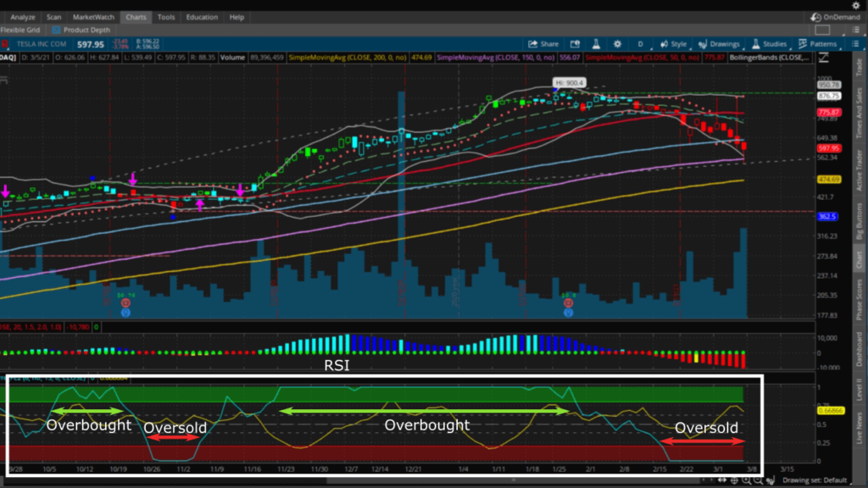Open the Dashboard sidebar tab

pyautogui.click(x=860, y=349)
